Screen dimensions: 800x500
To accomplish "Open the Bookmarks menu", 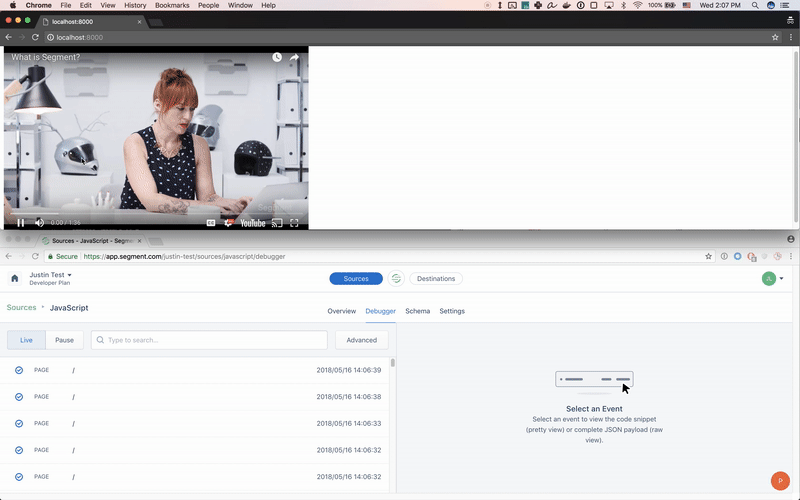I will coord(172,5).
